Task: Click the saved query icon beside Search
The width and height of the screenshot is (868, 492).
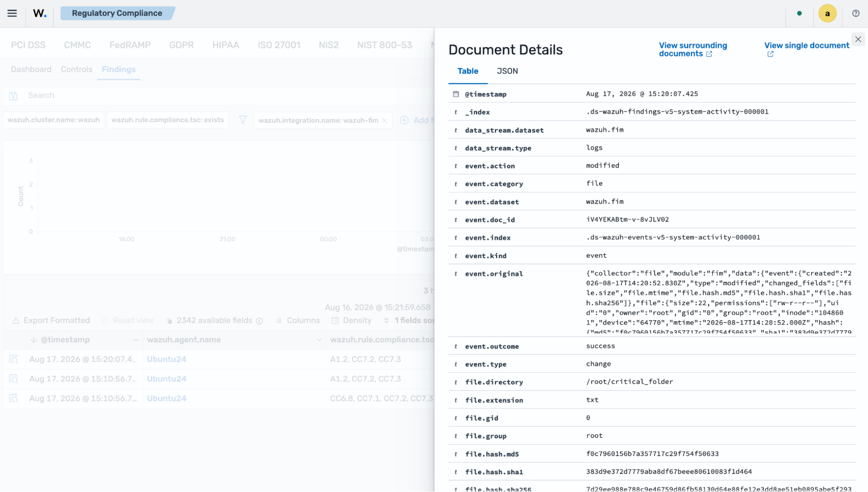Action: (x=13, y=96)
